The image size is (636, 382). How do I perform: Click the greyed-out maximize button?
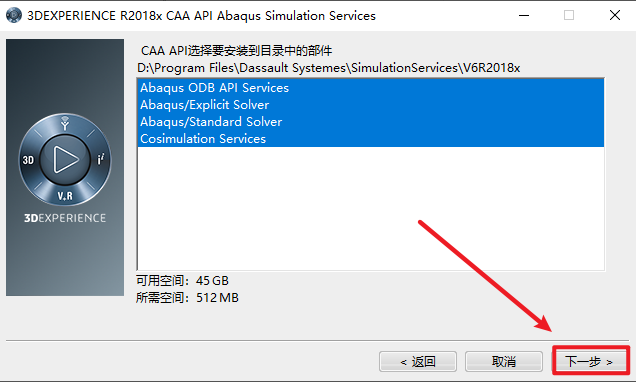[569, 15]
